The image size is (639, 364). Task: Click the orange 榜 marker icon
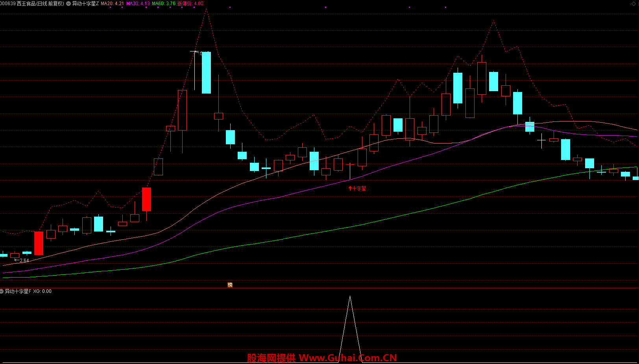click(230, 285)
